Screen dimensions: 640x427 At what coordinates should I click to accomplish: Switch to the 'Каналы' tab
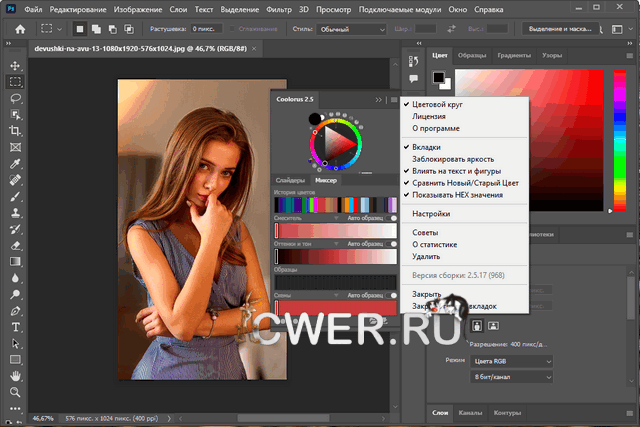pyautogui.click(x=470, y=412)
